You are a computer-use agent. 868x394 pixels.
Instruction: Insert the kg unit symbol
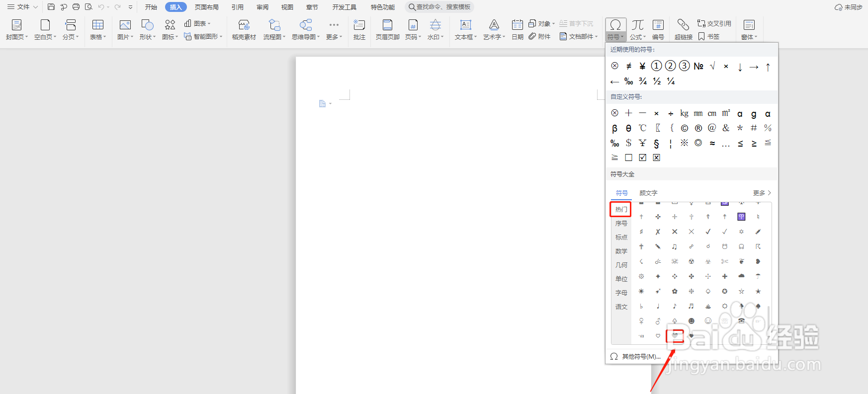click(684, 113)
